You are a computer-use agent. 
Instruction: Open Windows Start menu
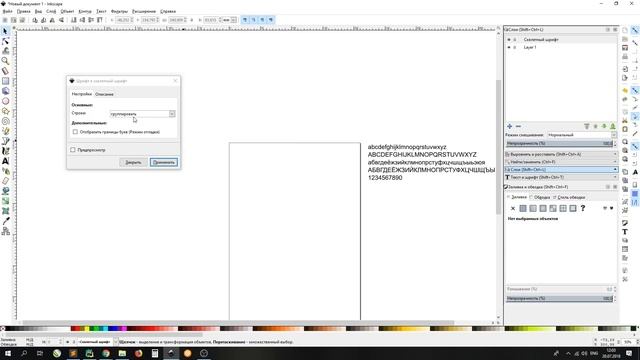(8, 353)
